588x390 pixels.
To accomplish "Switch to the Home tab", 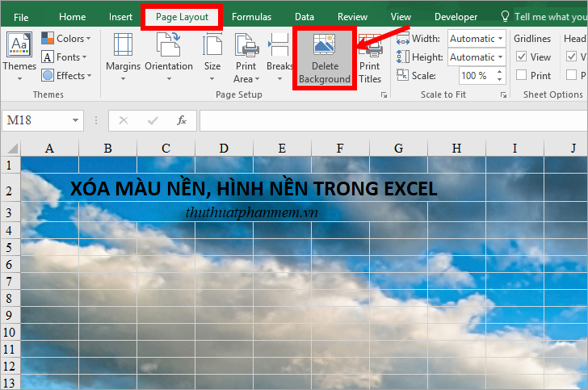I will [73, 17].
